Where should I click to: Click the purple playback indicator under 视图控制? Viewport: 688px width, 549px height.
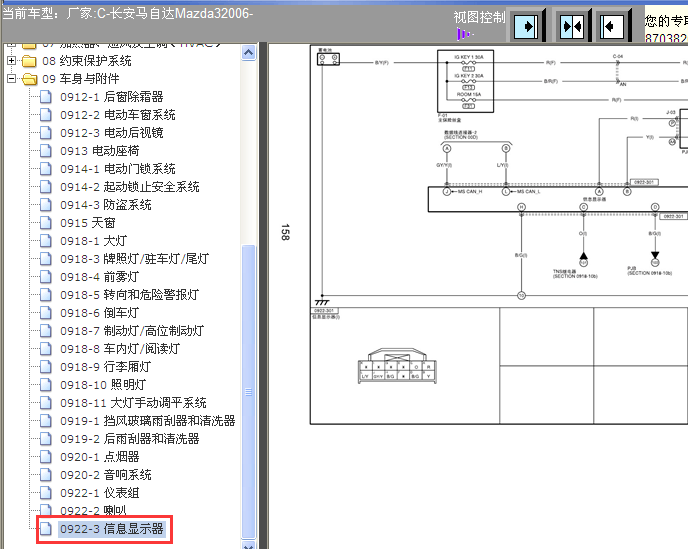464,34
